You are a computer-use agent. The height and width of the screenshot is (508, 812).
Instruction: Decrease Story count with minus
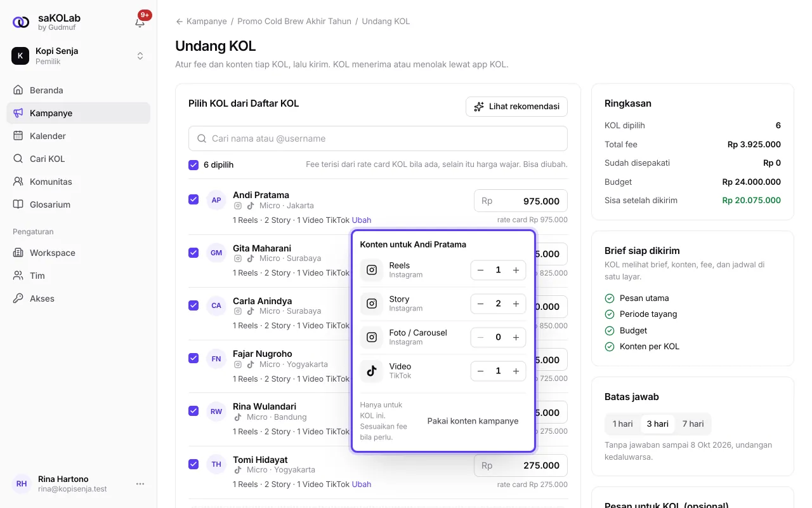click(x=480, y=304)
